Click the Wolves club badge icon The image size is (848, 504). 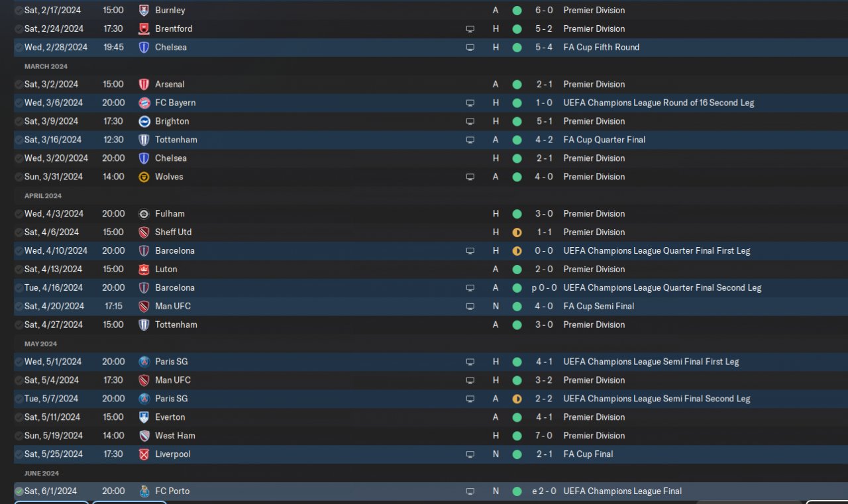(144, 177)
